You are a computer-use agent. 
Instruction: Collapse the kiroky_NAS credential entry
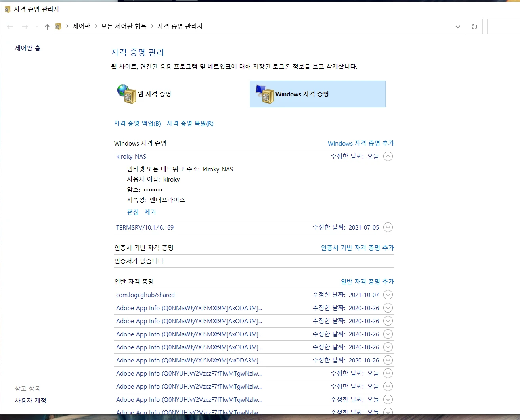[388, 156]
